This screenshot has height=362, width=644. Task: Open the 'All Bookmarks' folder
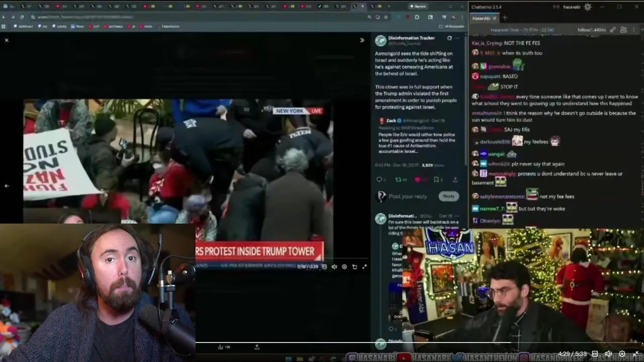coord(451,26)
